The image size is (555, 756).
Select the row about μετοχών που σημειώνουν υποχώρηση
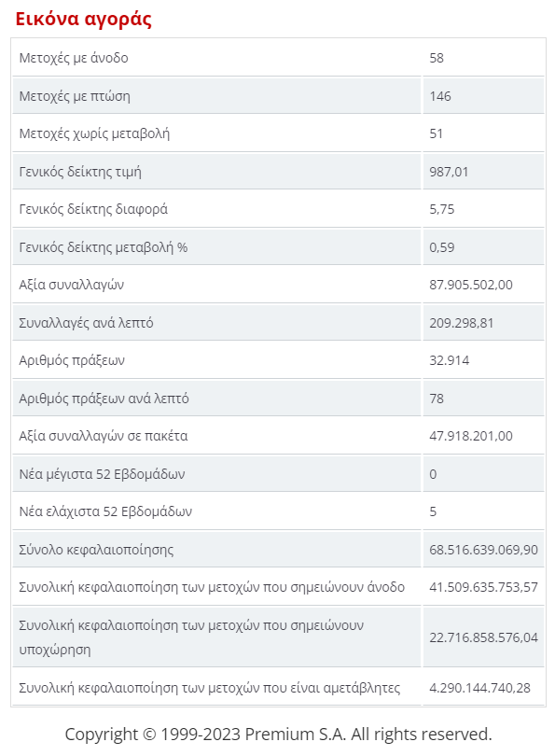point(279,637)
